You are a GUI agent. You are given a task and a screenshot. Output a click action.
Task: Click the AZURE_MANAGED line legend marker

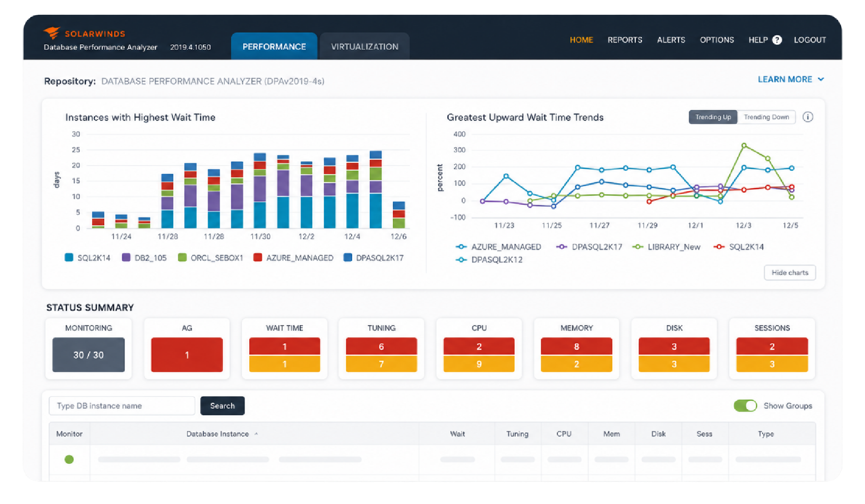coord(461,247)
